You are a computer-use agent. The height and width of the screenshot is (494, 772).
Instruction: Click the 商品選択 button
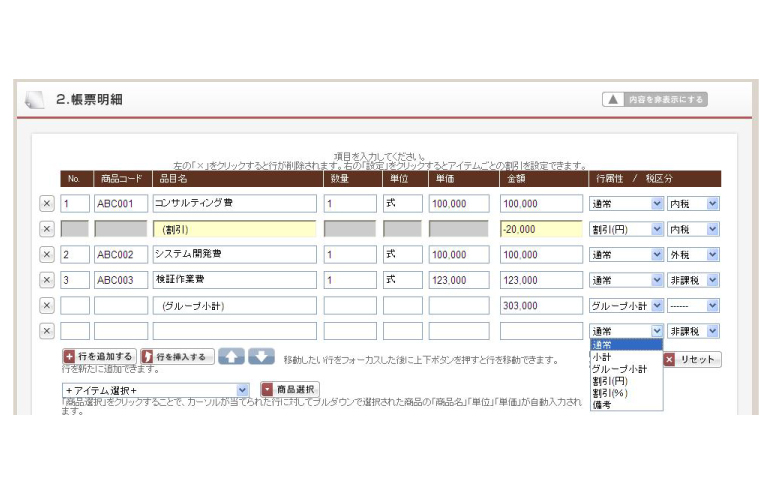pos(290,390)
